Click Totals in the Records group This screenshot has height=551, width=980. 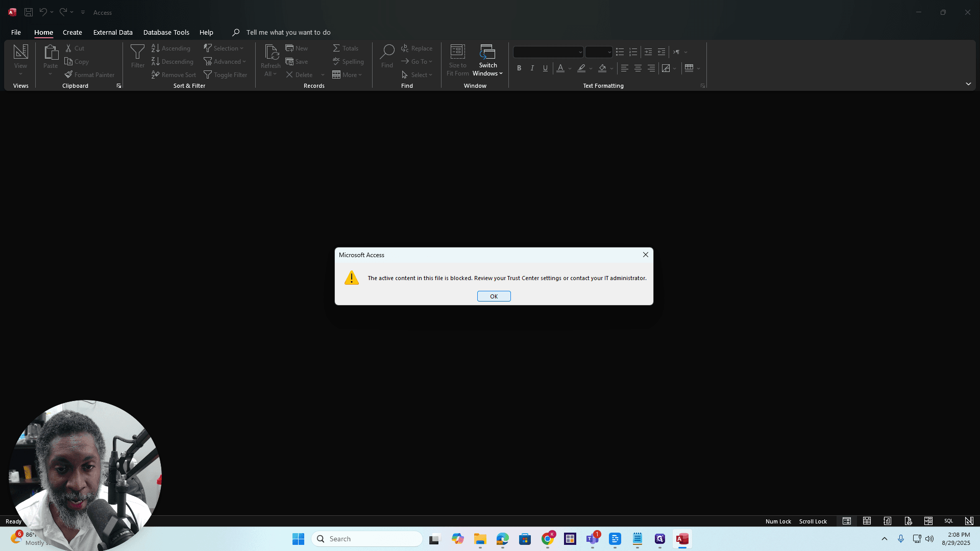[346, 48]
